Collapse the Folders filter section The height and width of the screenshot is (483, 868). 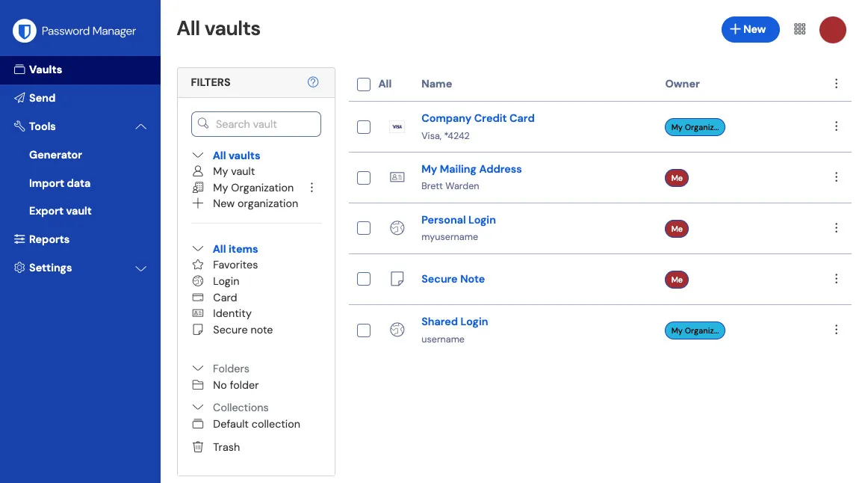[x=197, y=368]
